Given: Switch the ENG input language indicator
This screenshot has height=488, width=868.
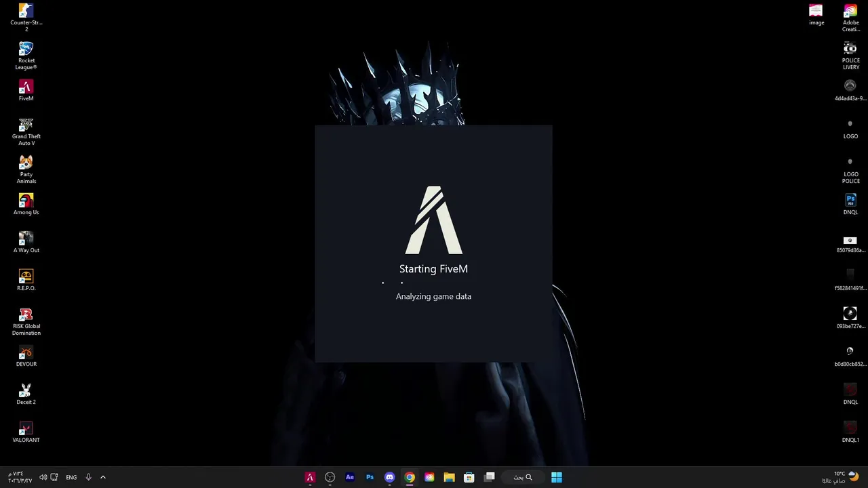Looking at the screenshot, I should [x=71, y=477].
